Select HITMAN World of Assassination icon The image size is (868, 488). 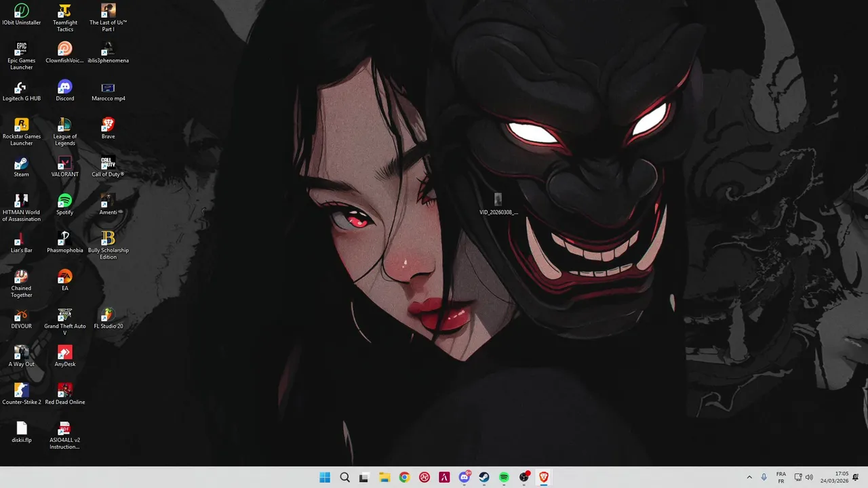[x=22, y=208]
